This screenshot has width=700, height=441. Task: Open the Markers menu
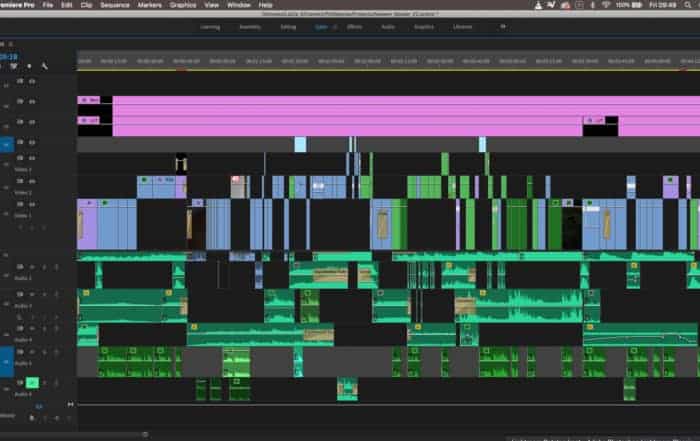coord(149,5)
